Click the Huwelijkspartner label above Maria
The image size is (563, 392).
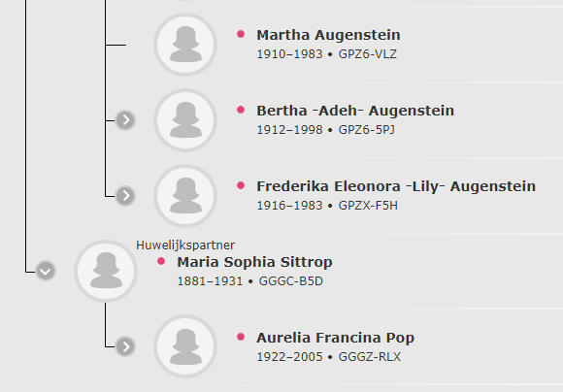tap(185, 245)
